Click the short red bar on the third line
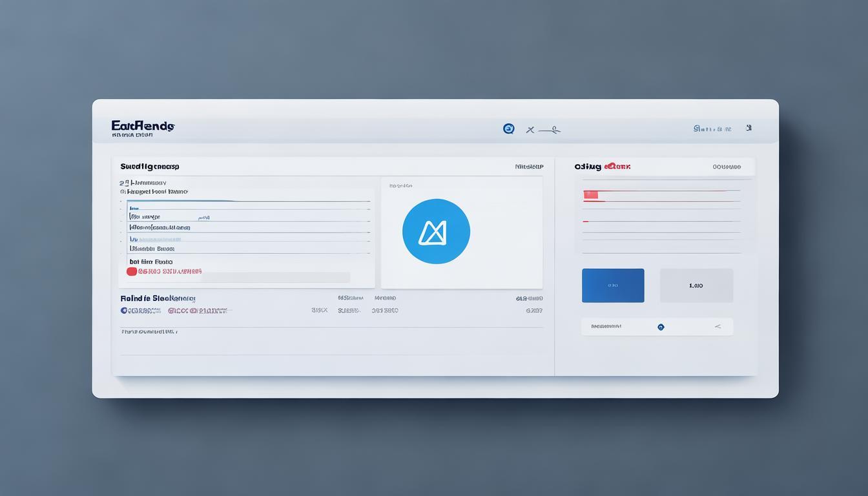 (x=586, y=222)
